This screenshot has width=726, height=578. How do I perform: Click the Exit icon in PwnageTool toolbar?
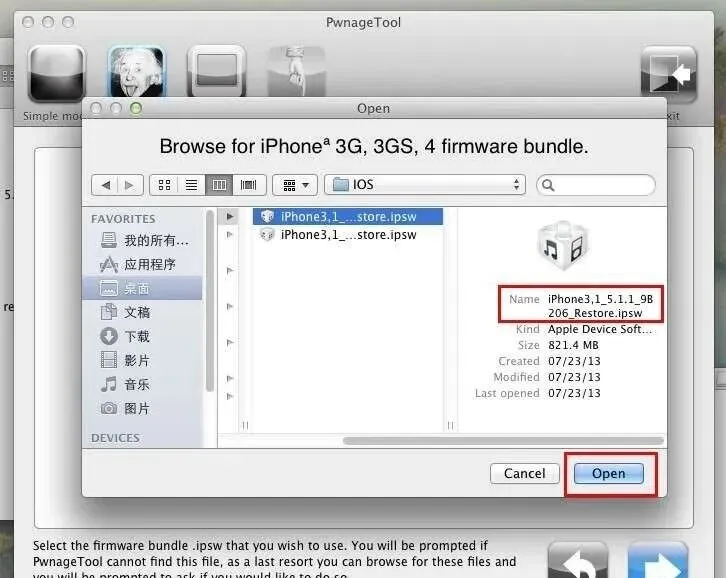(668, 74)
